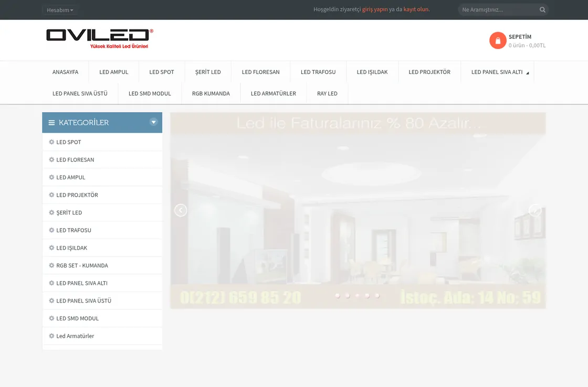Click the gear icon beside LED TRAFOSU category
This screenshot has width=588, height=387.
click(x=52, y=230)
